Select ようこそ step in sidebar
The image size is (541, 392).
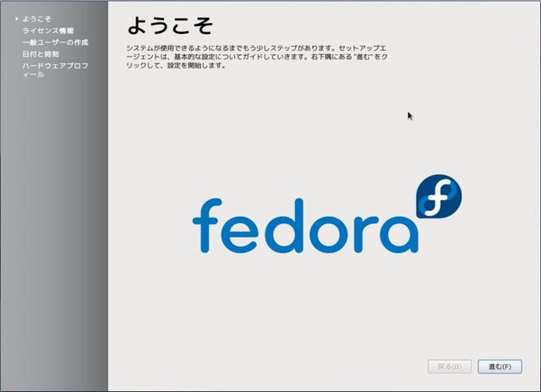coord(36,19)
